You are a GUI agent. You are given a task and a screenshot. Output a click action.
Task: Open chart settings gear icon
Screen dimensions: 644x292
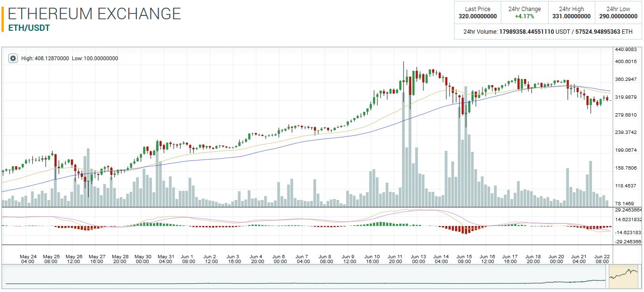pyautogui.click(x=13, y=58)
